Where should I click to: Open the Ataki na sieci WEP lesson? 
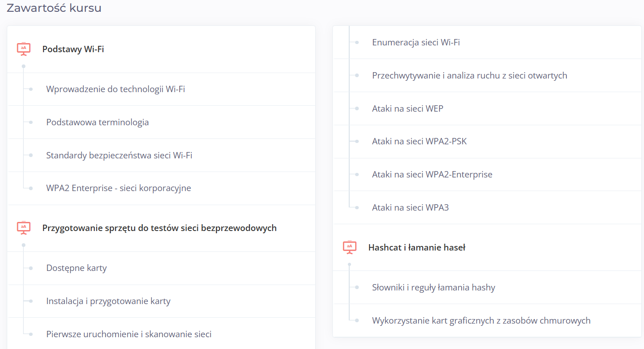(407, 108)
